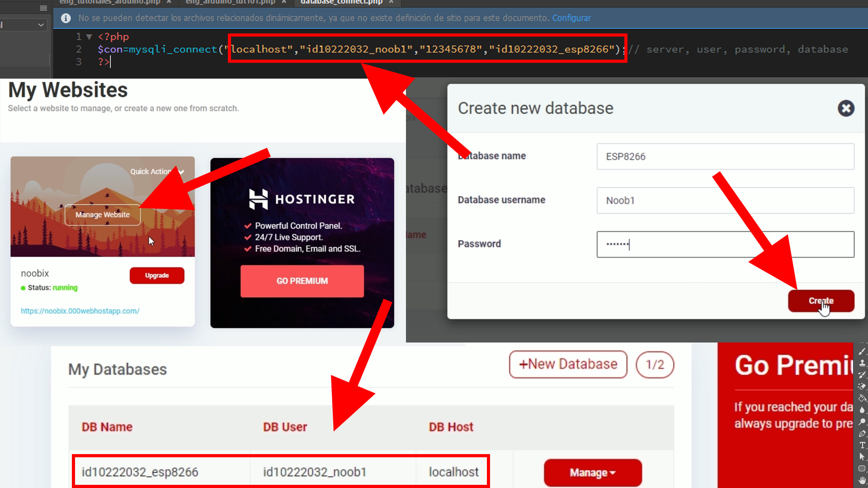Click the ?> closing tag on line 3
The image size is (868, 488).
point(104,61)
